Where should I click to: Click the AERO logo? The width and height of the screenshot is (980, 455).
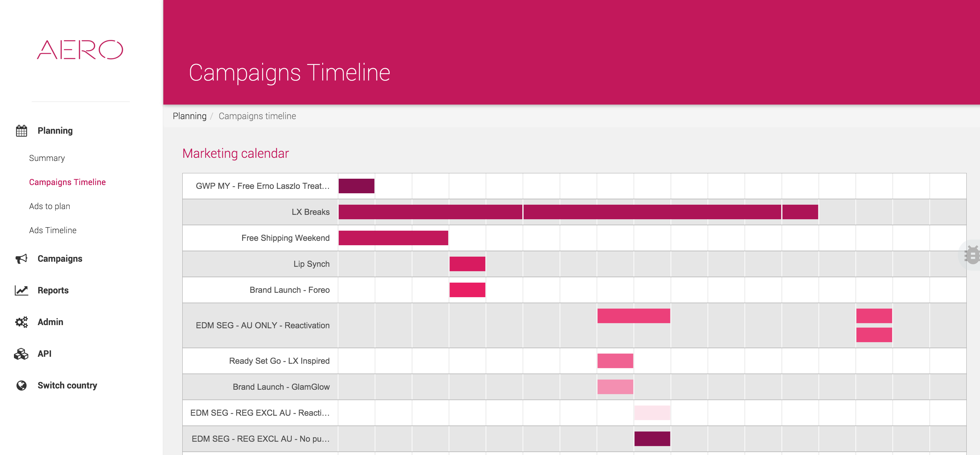[x=80, y=49]
